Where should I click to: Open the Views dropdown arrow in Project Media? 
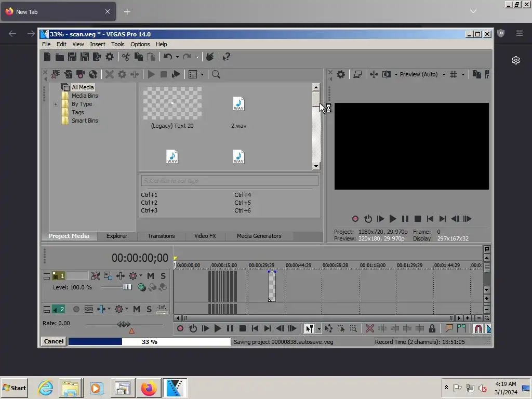202,75
